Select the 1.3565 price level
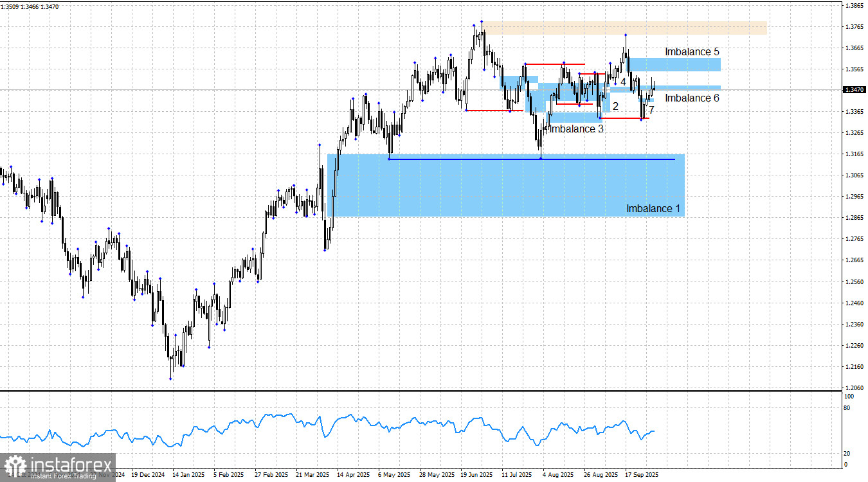 pyautogui.click(x=854, y=69)
